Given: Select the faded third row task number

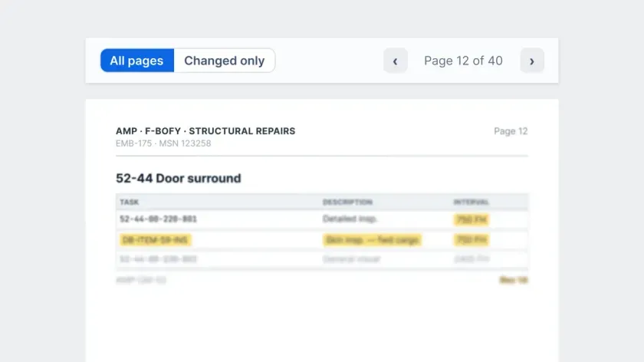Looking at the screenshot, I should pos(158,259).
